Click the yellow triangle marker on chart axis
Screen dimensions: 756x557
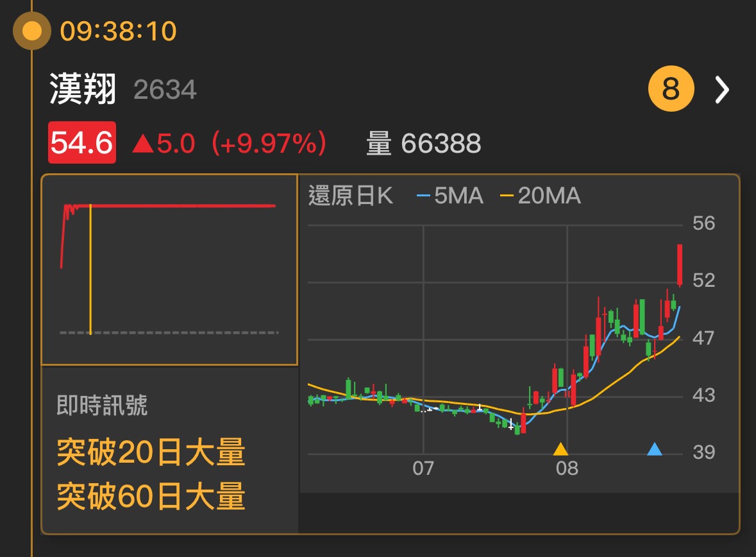tap(560, 449)
